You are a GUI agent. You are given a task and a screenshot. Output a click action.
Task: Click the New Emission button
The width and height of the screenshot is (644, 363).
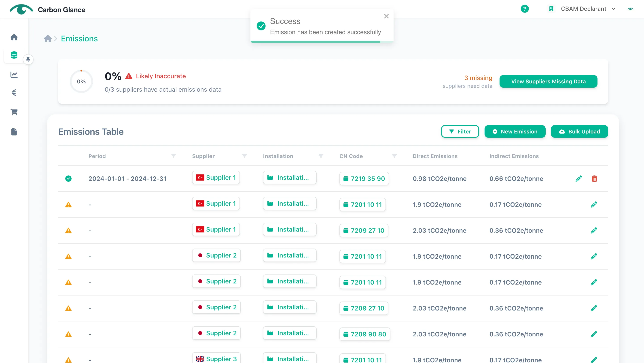point(515,131)
